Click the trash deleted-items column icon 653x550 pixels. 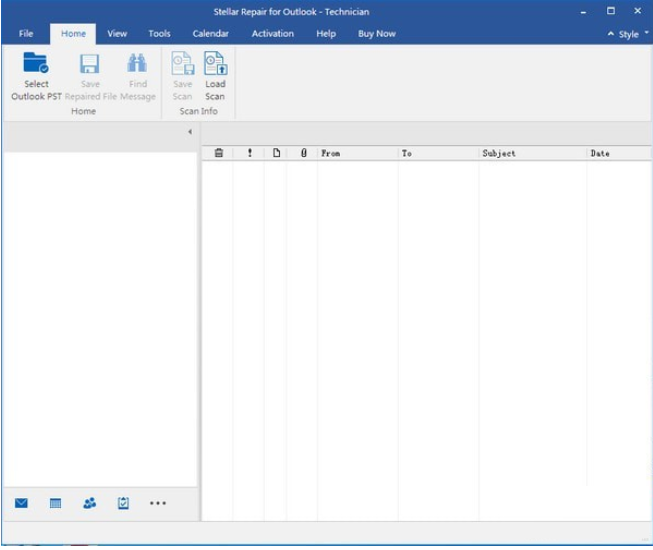tap(218, 153)
